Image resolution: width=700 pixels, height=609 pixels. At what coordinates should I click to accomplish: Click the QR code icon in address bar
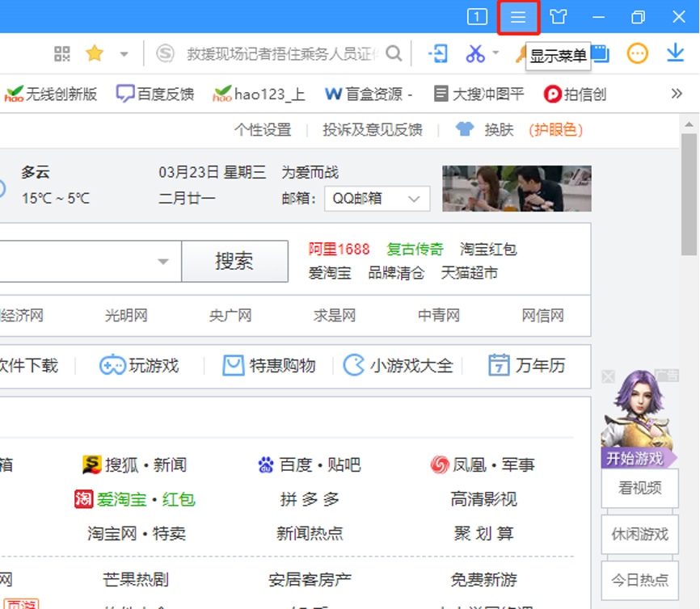pyautogui.click(x=62, y=54)
